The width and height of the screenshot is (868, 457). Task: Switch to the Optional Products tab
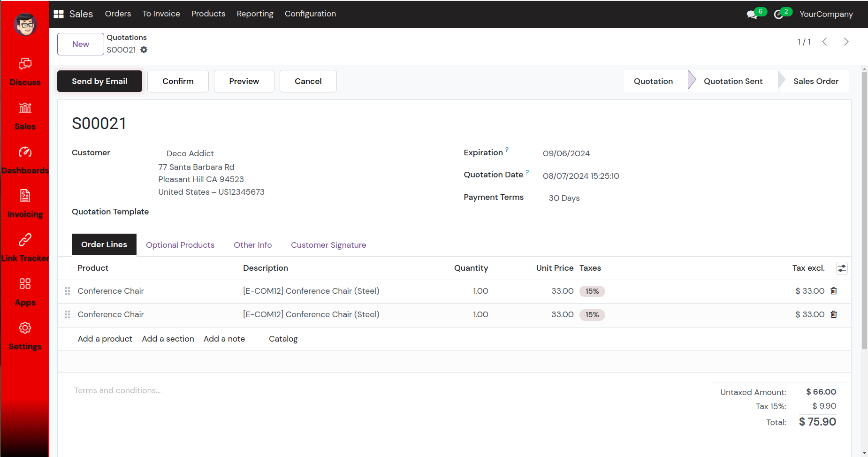click(x=180, y=245)
